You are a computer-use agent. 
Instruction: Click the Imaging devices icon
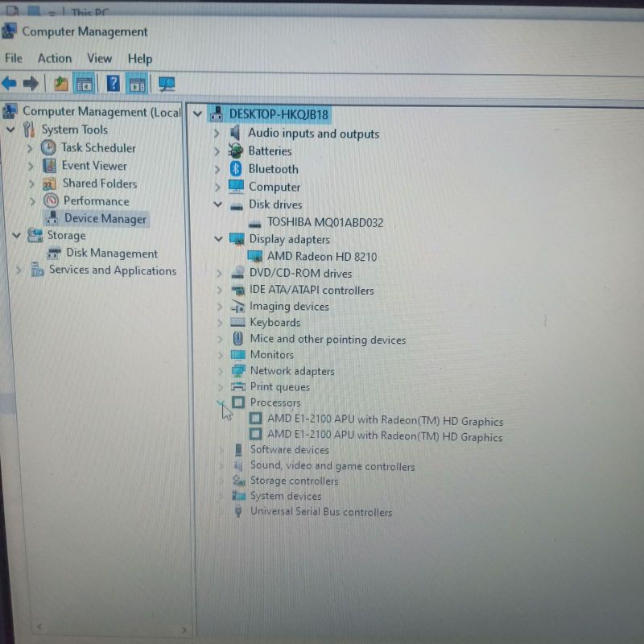click(x=237, y=307)
